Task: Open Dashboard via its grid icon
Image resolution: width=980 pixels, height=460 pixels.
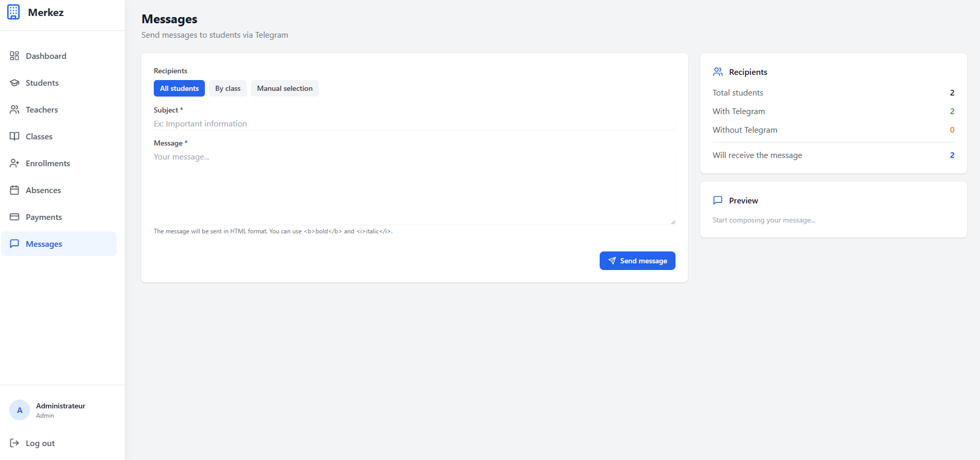Action: [x=14, y=56]
